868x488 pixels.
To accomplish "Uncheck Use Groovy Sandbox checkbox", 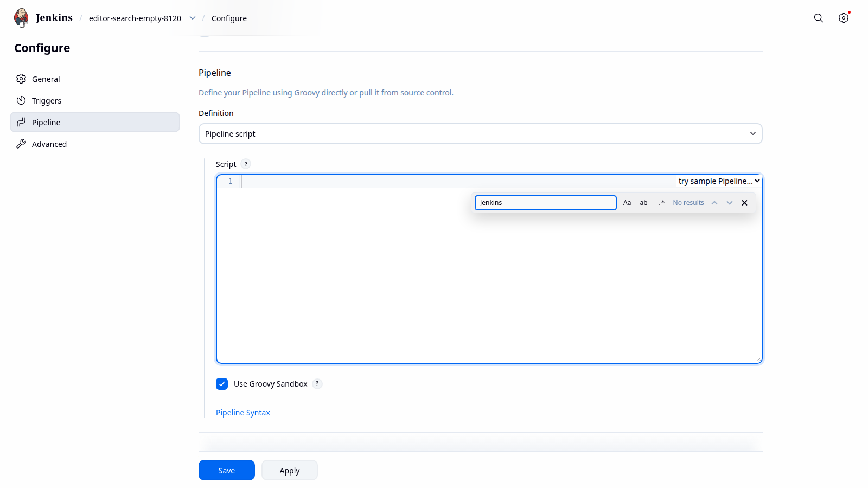I will click(x=222, y=384).
